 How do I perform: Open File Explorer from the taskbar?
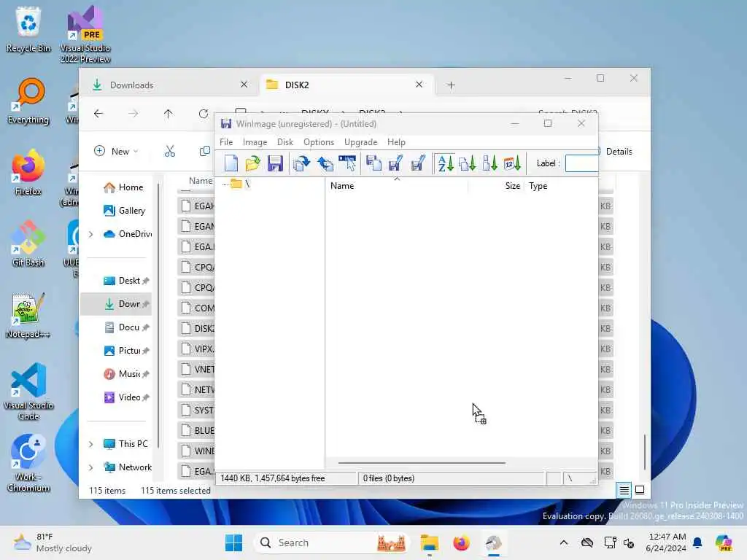click(429, 542)
